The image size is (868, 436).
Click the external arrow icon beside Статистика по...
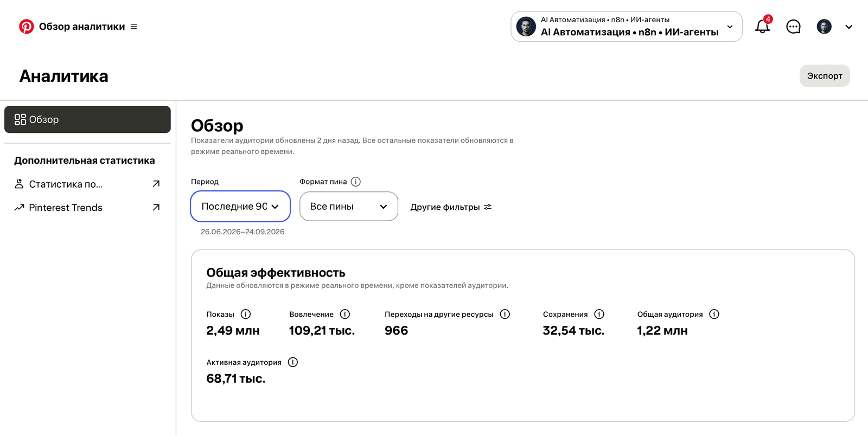pyautogui.click(x=156, y=184)
